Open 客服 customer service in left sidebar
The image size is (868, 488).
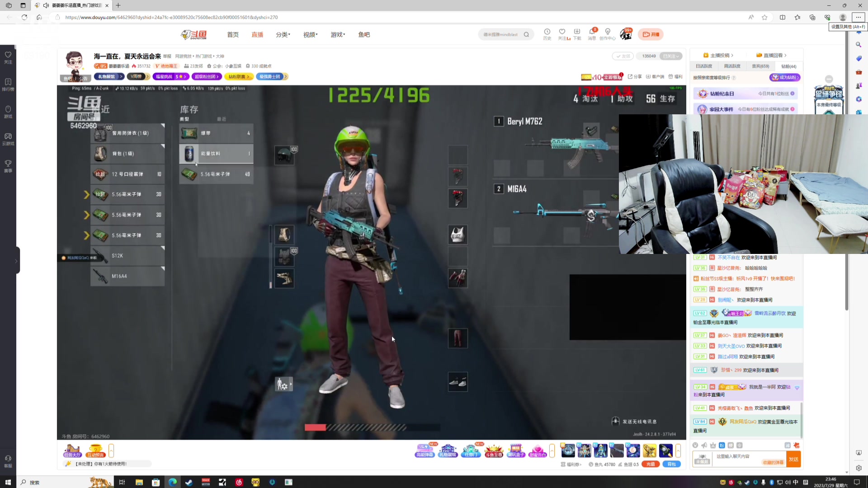click(x=8, y=461)
